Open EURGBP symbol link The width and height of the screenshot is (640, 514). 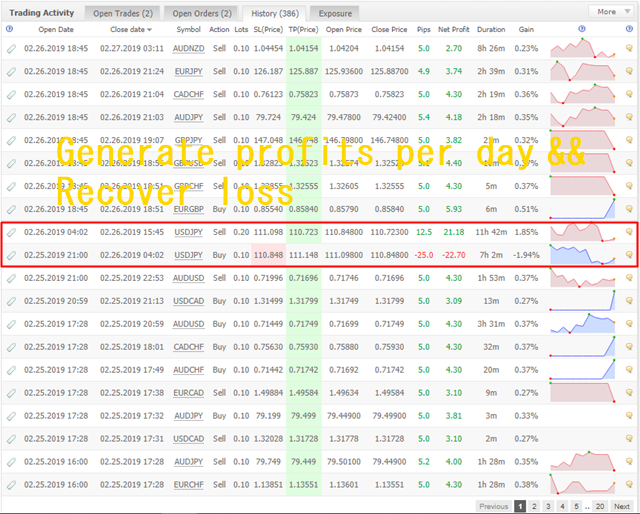coord(188,209)
